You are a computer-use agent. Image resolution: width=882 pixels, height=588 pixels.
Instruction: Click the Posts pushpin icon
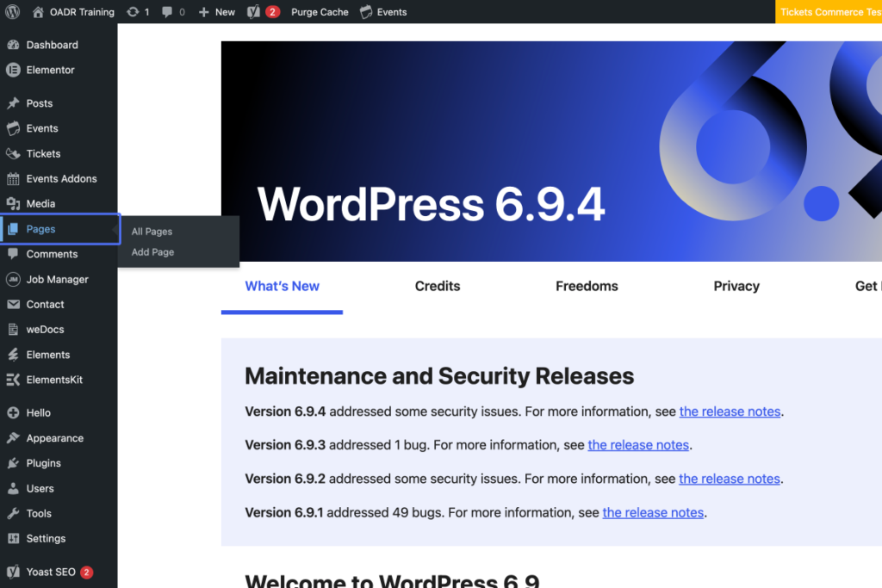[x=14, y=103]
